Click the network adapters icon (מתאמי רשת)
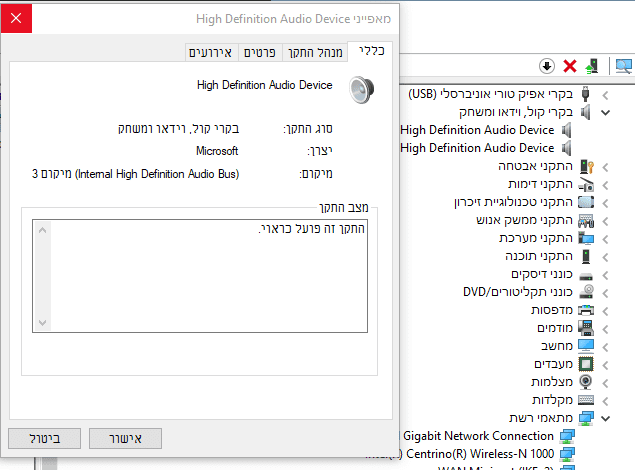The height and width of the screenshot is (470, 635). [x=586, y=418]
